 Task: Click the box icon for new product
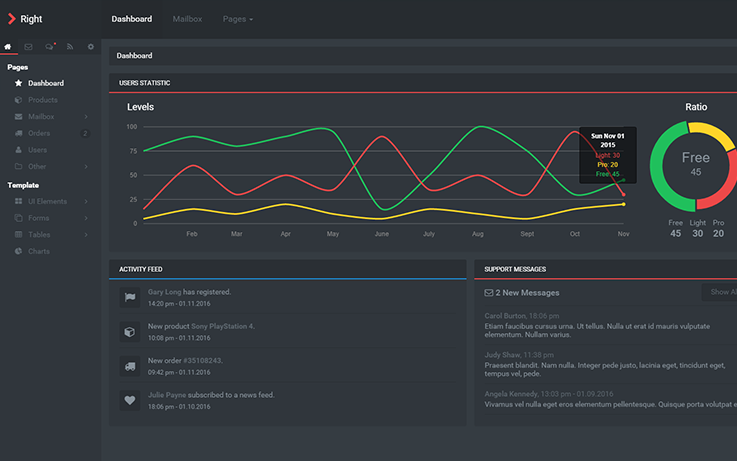129,331
